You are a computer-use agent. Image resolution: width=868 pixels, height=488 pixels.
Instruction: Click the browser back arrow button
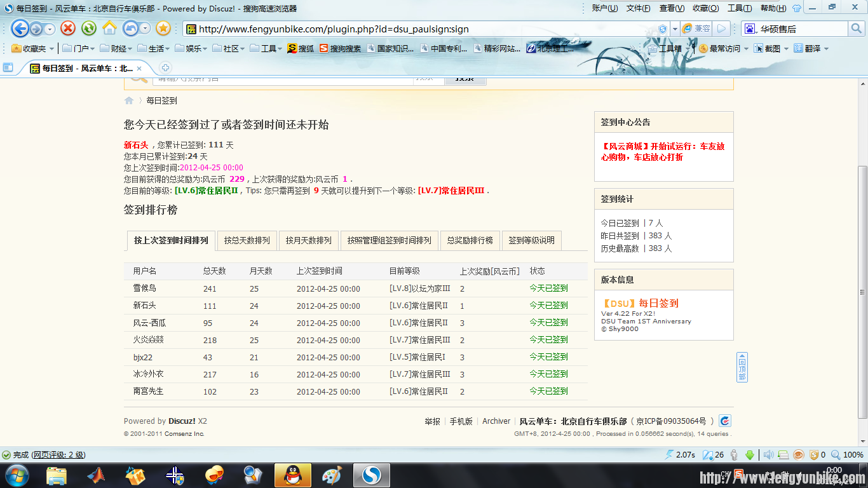20,29
